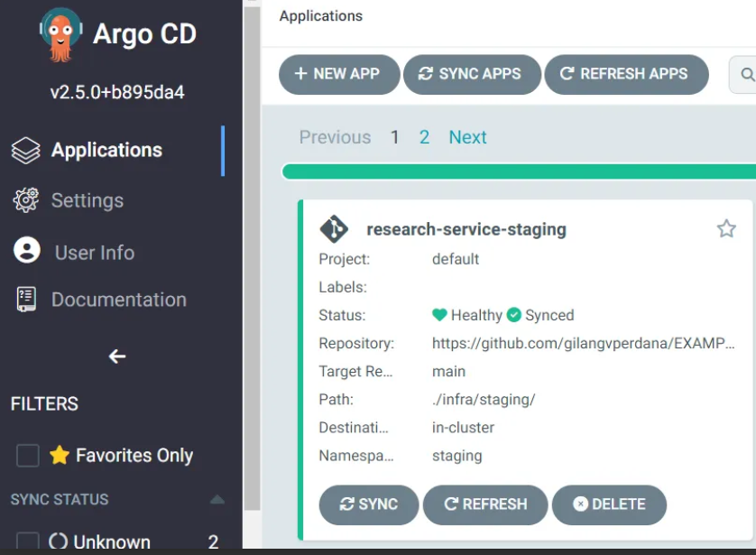Image resolution: width=756 pixels, height=555 pixels.
Task: Click the yellow Favorites star icon
Action: [60, 455]
